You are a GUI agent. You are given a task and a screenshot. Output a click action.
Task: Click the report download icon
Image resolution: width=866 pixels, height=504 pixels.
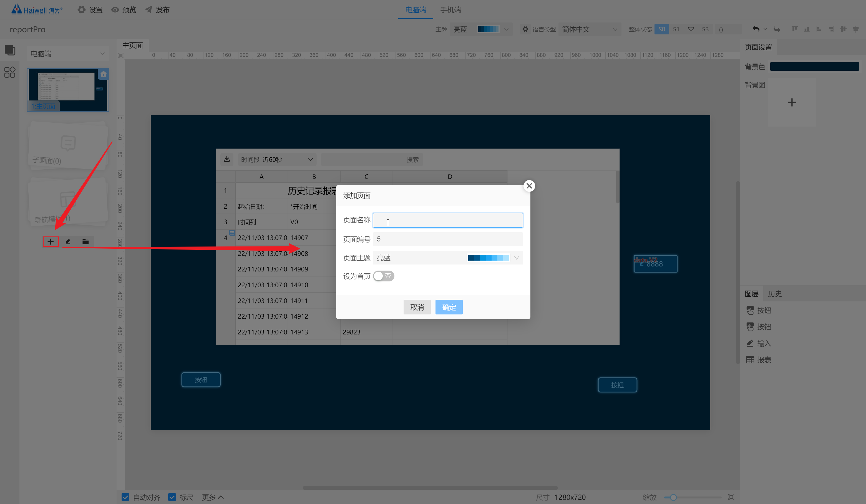(227, 159)
